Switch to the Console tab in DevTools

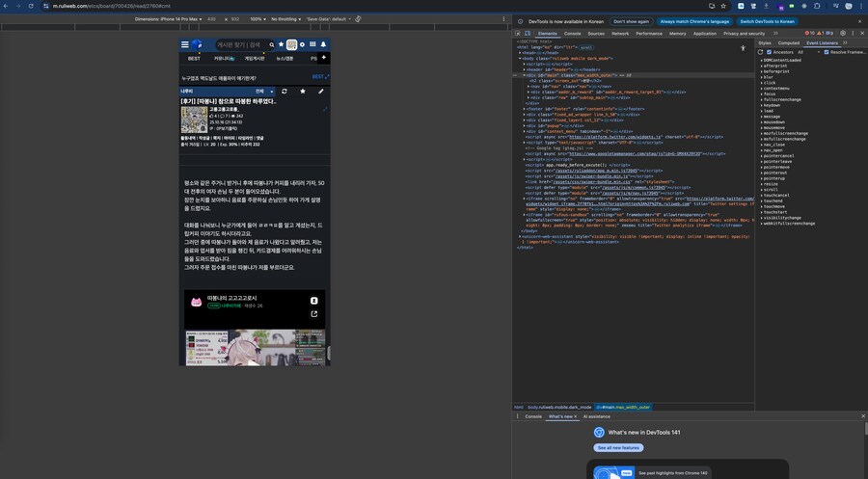coord(572,33)
